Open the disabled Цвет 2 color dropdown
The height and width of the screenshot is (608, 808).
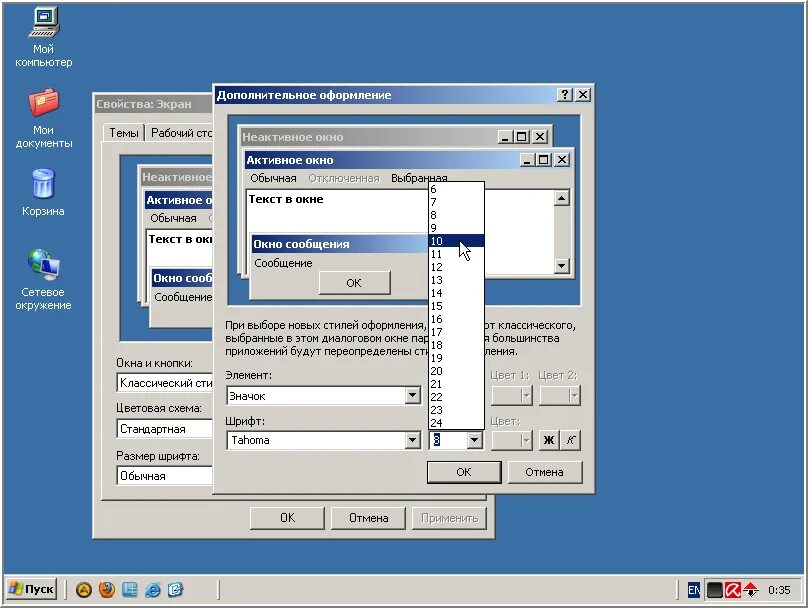tap(560, 396)
